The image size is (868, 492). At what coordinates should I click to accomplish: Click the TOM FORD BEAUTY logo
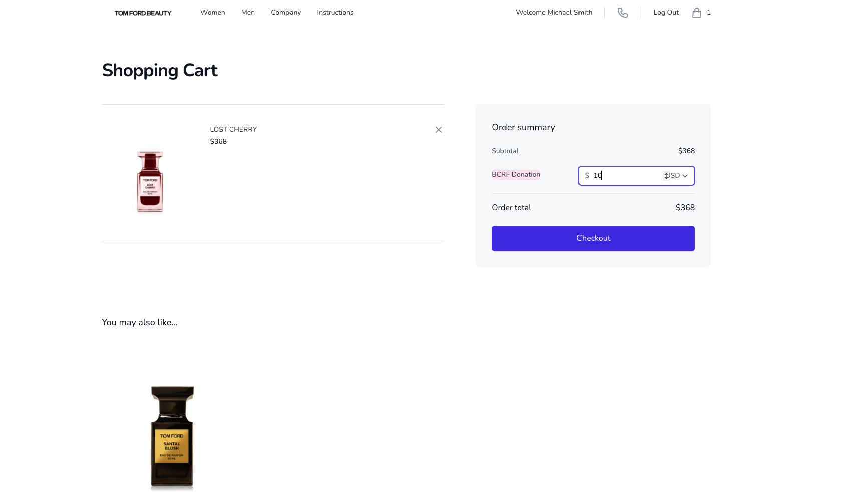coord(143,12)
